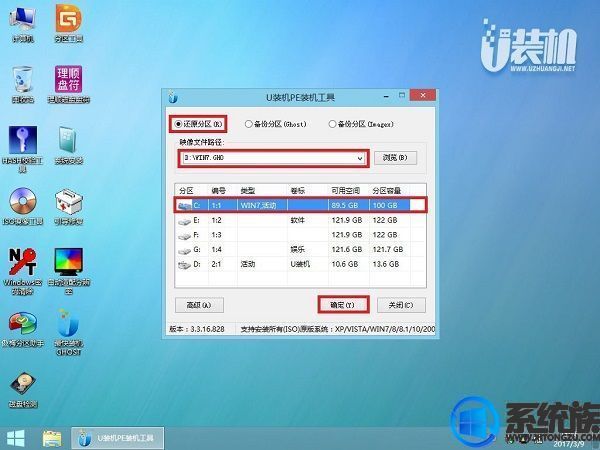Click the "娱乐" label in G: row
600x450 pixels.
(298, 249)
